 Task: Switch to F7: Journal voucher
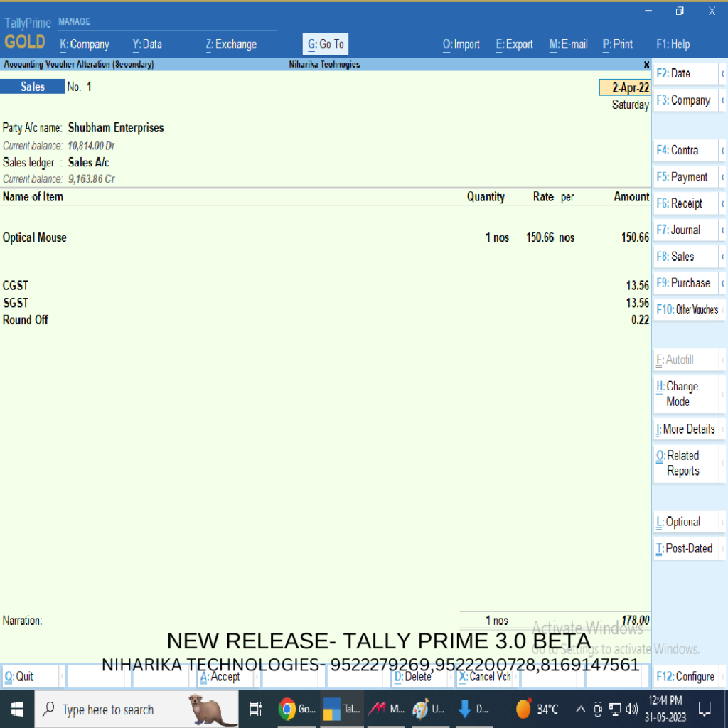[685, 230]
